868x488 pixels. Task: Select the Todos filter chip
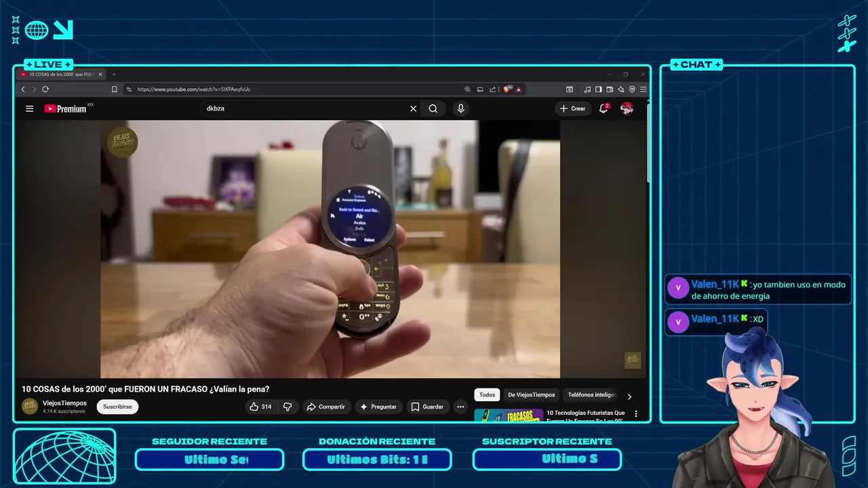[487, 394]
